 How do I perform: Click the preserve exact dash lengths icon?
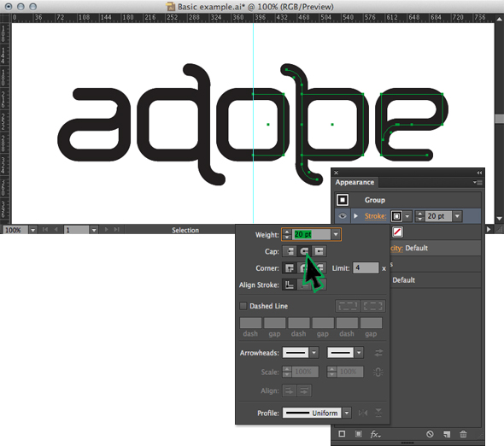[348, 306]
